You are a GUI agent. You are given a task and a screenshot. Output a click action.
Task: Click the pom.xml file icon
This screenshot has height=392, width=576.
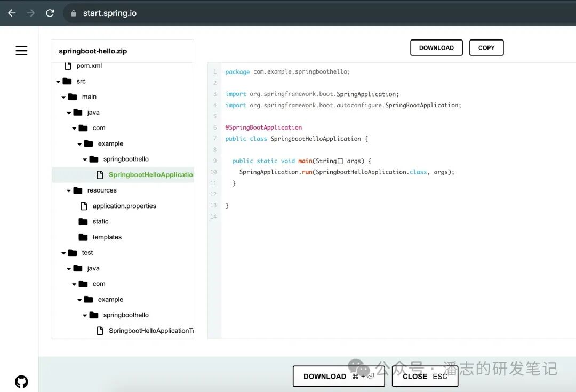(68, 66)
